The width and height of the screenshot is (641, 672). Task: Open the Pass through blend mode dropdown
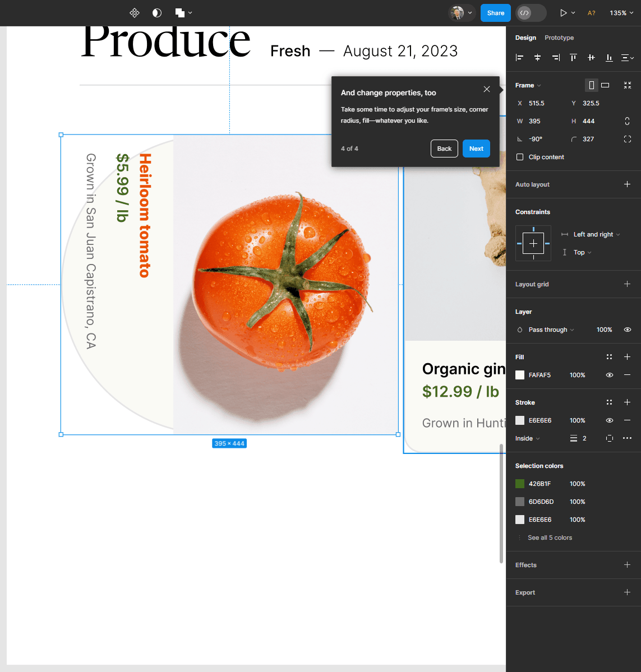click(551, 330)
